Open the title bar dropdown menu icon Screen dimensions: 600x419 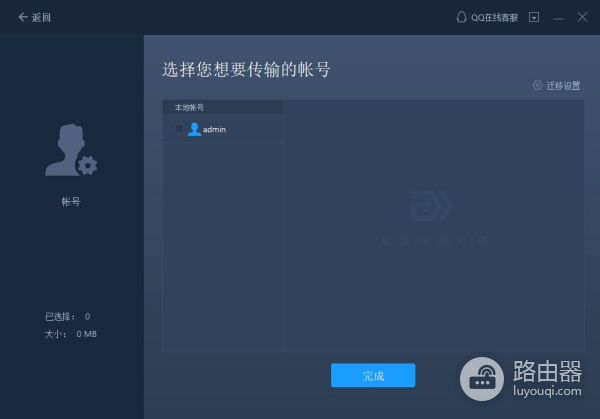pos(534,17)
